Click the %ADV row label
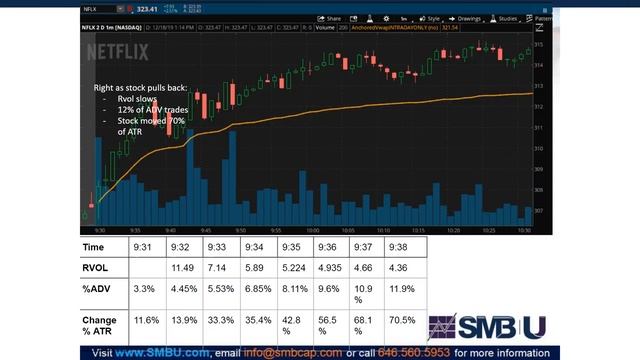The image size is (640, 360). coord(96,289)
